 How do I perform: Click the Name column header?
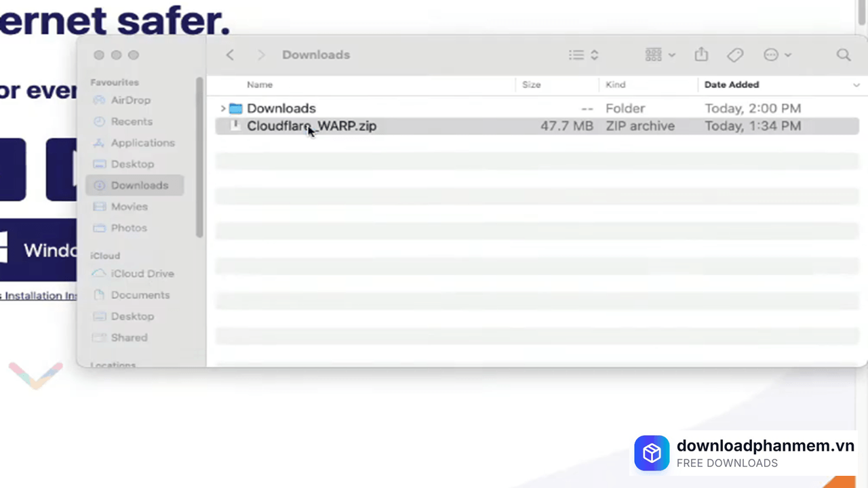(x=260, y=84)
